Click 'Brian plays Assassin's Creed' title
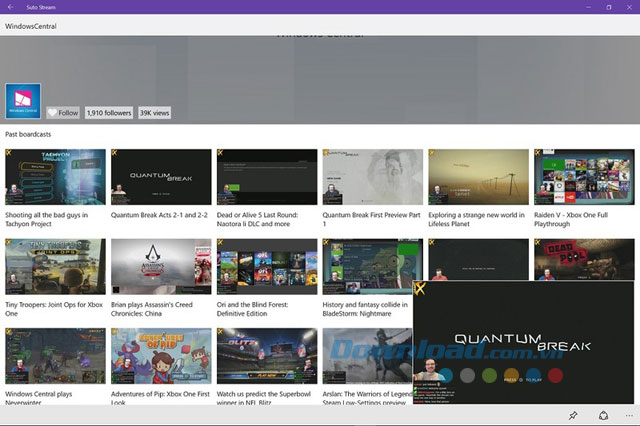The image size is (640, 426). 152,309
